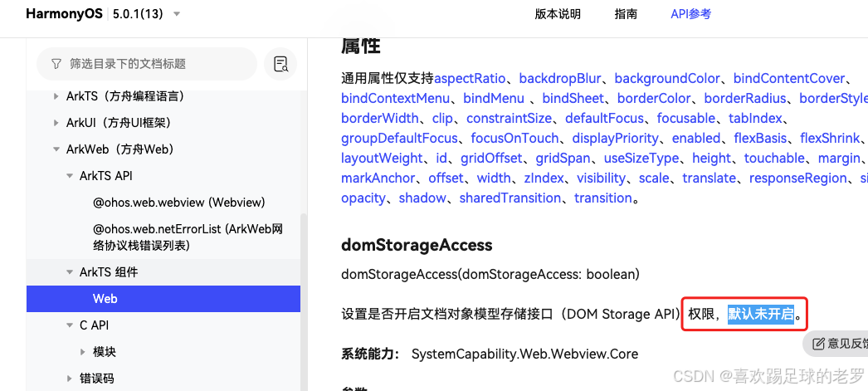Open the backdropBlur attribute link
Image resolution: width=868 pixels, height=391 pixels.
[x=559, y=79]
